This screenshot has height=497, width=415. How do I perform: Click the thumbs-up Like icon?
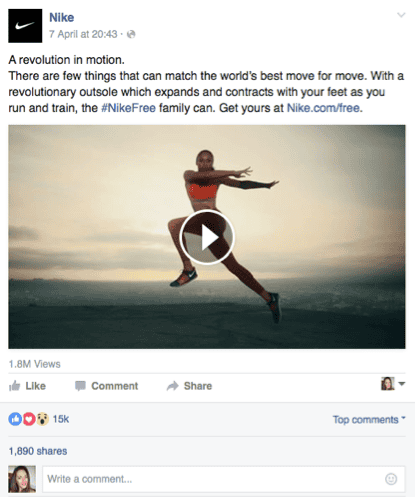point(14,386)
